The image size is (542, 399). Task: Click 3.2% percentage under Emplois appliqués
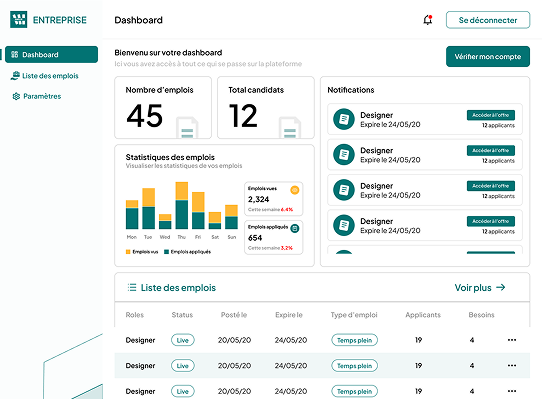(287, 248)
